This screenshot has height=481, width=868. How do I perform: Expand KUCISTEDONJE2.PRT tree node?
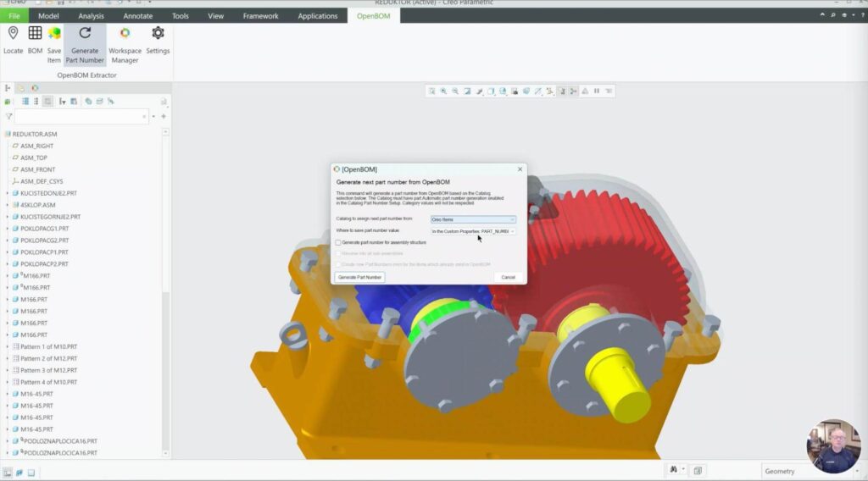point(7,193)
